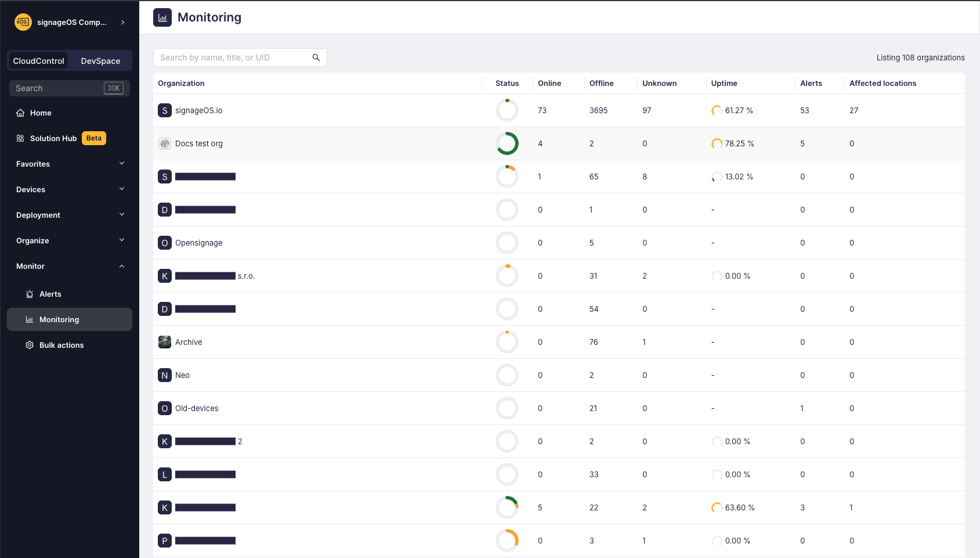980x558 pixels.
Task: Click the signageOS.io uptime ring icon
Action: (x=717, y=110)
